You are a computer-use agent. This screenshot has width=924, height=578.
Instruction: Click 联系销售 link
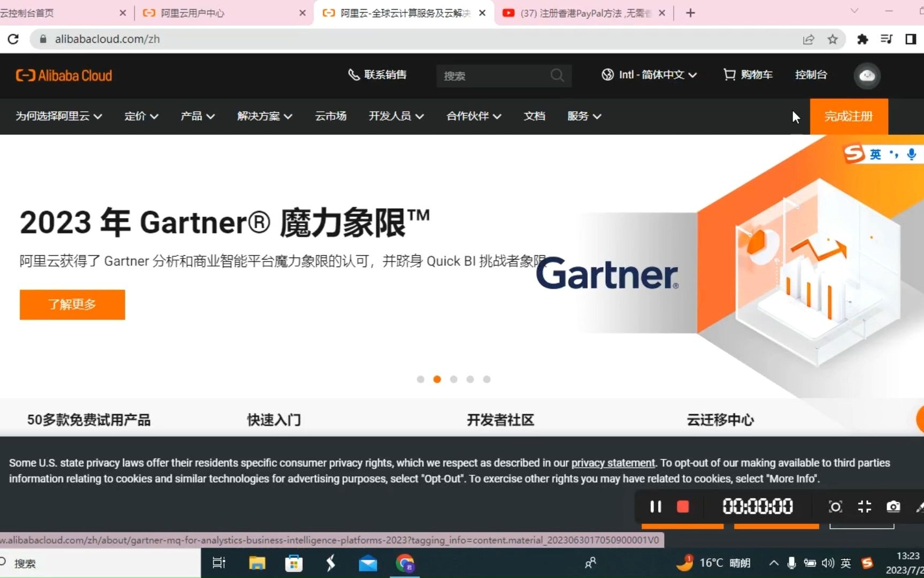378,75
